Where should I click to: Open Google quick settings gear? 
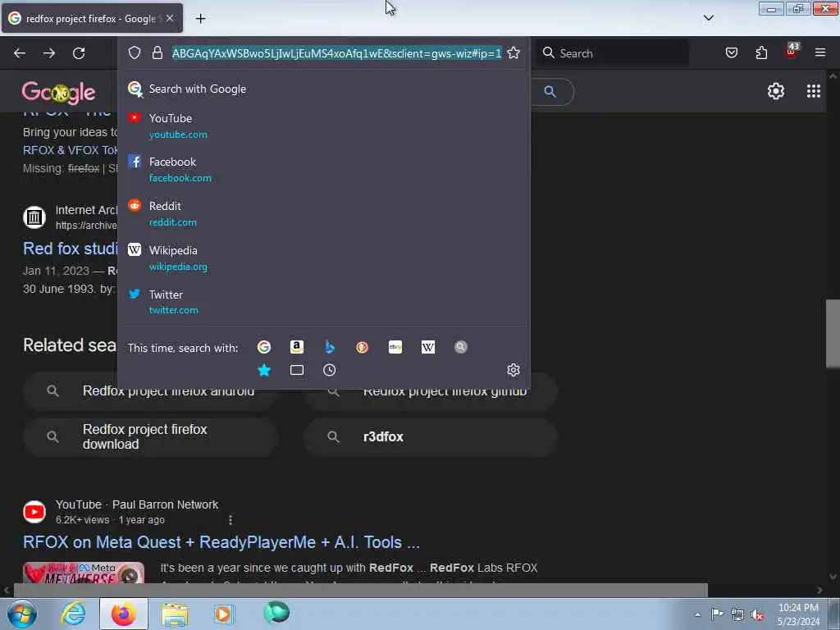click(x=776, y=91)
